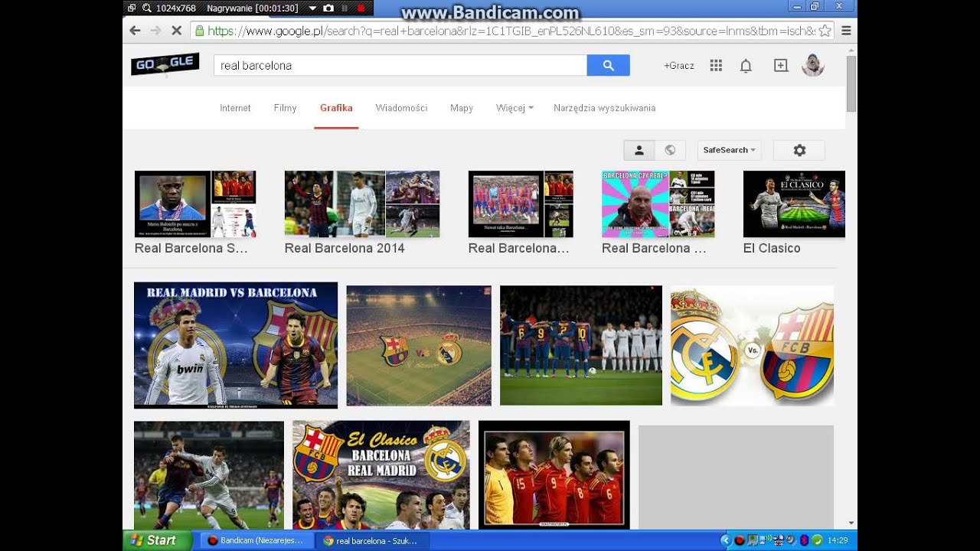This screenshot has height=551, width=980.
Task: Open El Clasico category label
Action: click(772, 248)
